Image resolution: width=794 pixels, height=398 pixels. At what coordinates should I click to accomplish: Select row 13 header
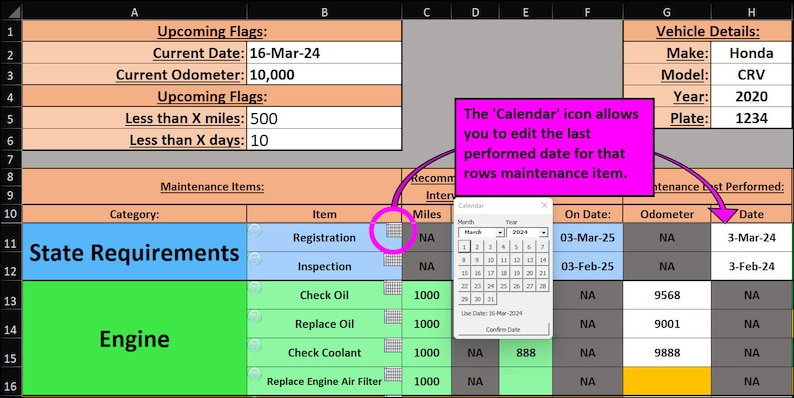tap(11, 295)
